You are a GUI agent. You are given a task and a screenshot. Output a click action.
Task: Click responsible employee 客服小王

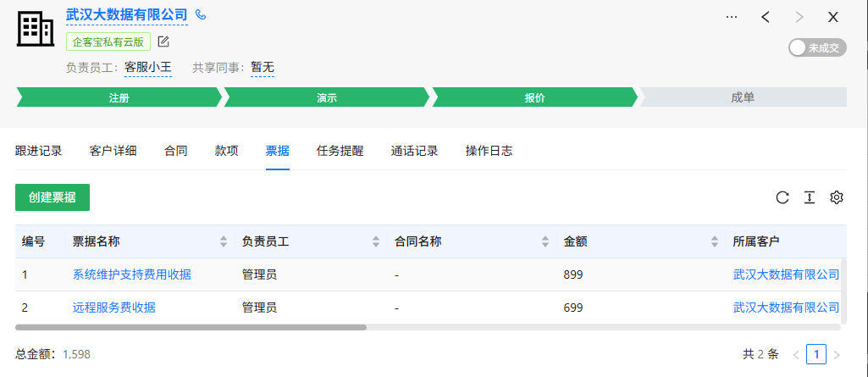click(148, 67)
